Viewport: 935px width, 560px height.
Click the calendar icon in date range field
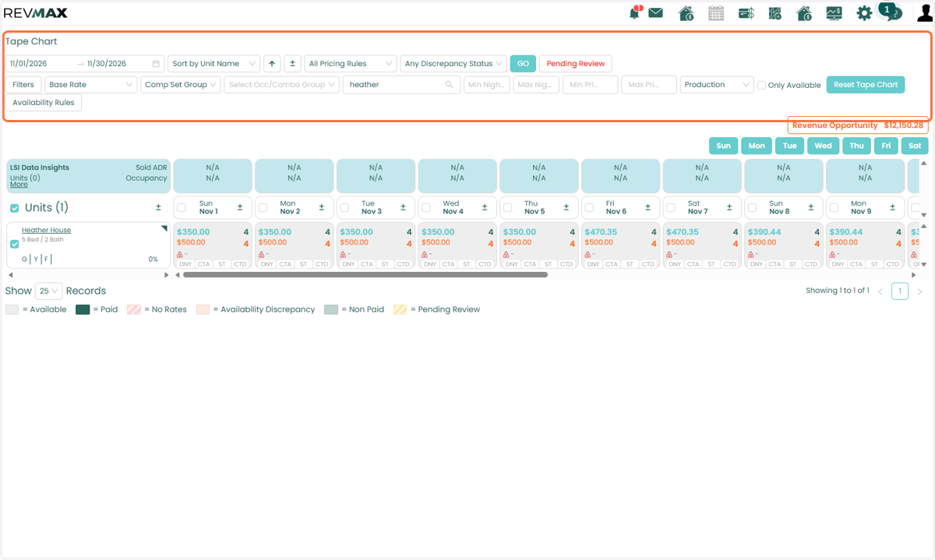pos(156,64)
